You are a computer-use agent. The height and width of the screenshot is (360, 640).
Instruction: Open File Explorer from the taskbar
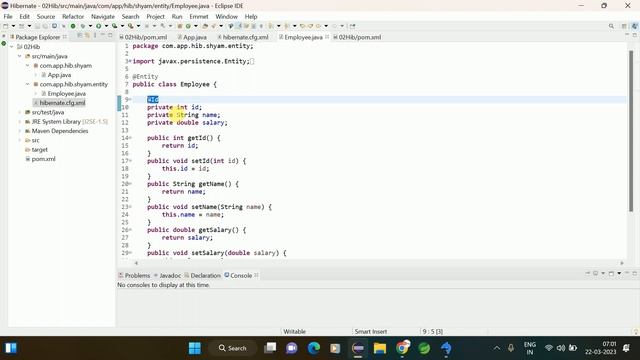(380, 348)
